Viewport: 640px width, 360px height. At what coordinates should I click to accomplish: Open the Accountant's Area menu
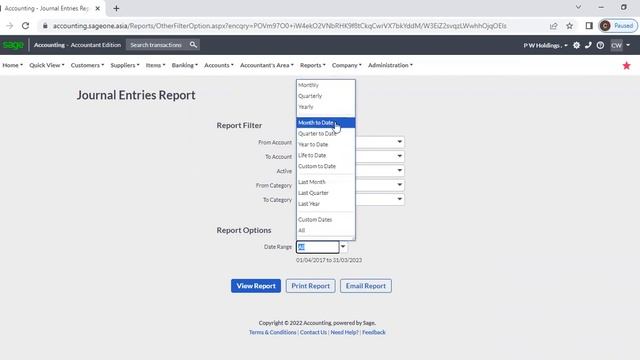point(267,65)
